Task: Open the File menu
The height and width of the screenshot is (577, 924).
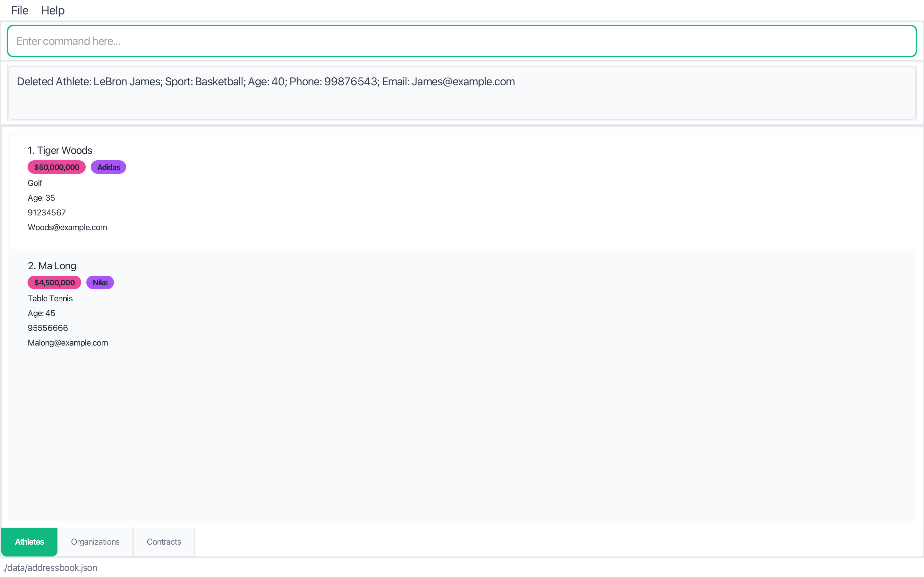Action: click(x=20, y=10)
